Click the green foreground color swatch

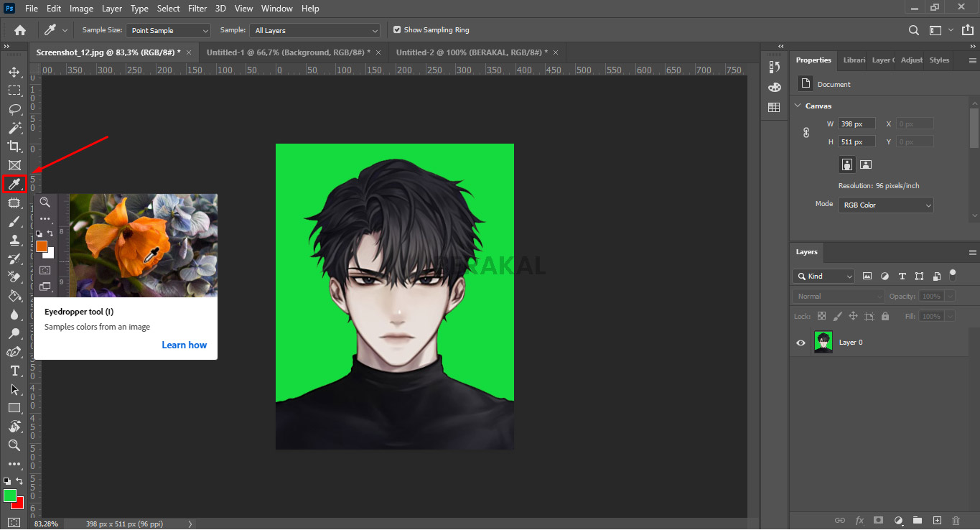(9, 495)
